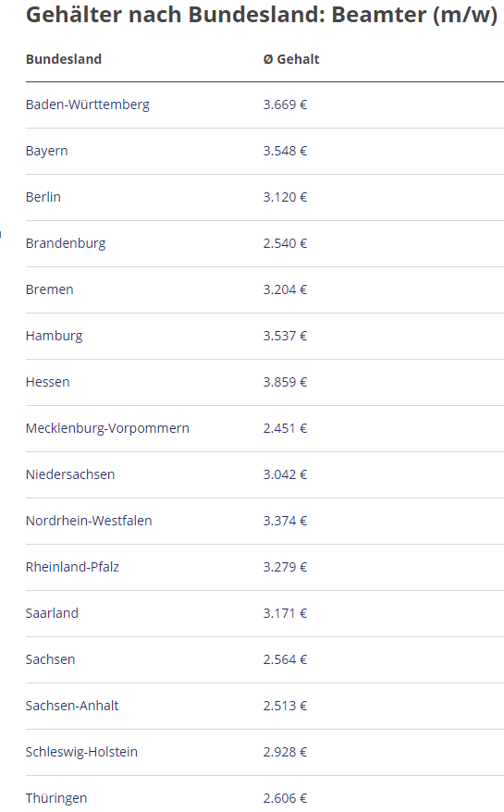Select the Berlin table entry
This screenshot has width=504, height=812.
point(43,197)
